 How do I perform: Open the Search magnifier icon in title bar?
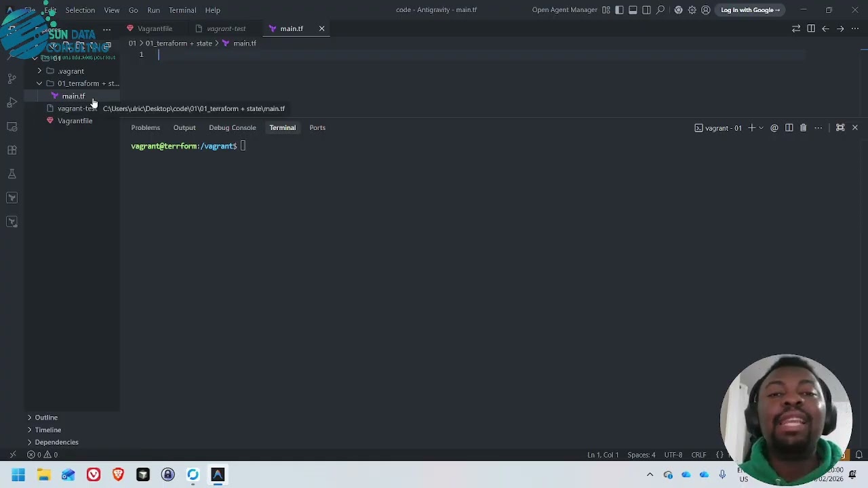pos(660,10)
